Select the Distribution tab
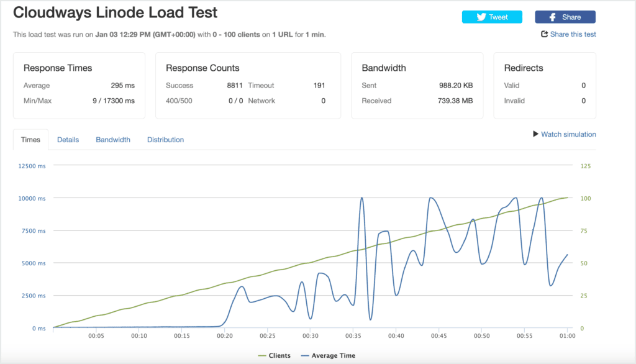636x364 pixels. 165,140
